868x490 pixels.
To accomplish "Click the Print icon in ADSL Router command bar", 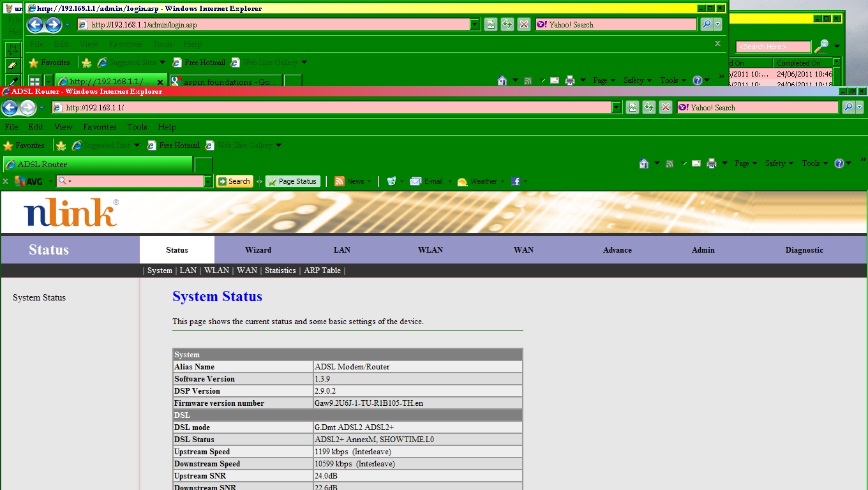I will 712,164.
